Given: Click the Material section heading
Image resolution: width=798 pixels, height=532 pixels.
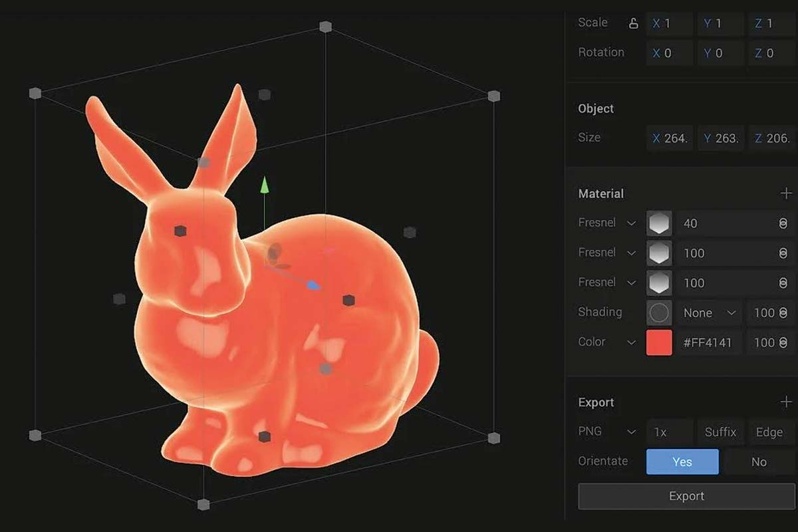Looking at the screenshot, I should 601,194.
